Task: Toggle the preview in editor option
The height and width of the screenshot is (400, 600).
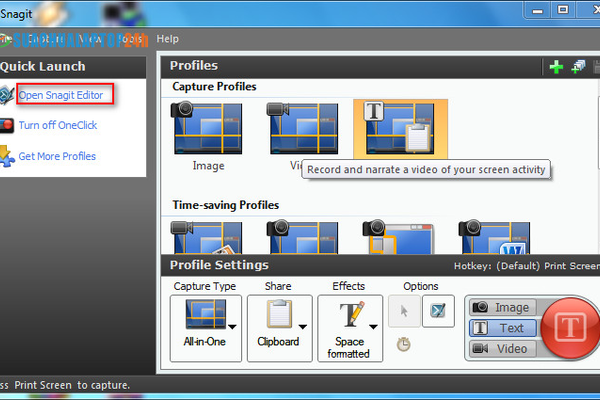Action: click(x=438, y=311)
